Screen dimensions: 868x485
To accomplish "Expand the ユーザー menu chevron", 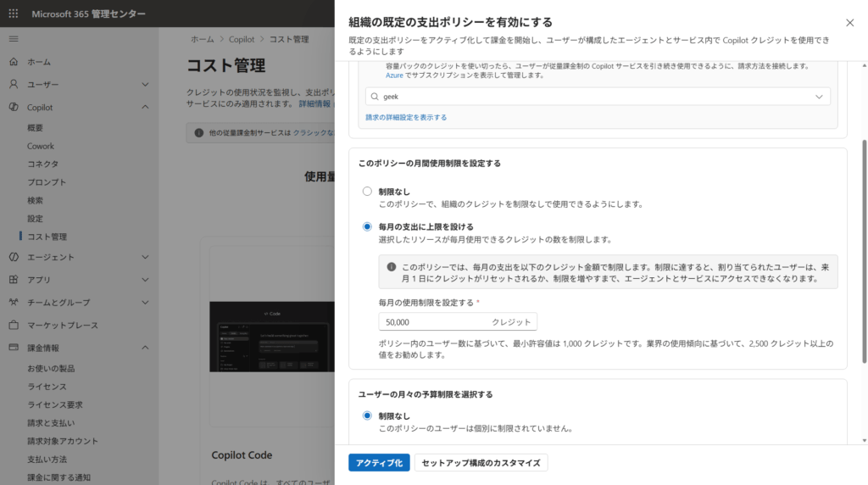I will [x=145, y=85].
